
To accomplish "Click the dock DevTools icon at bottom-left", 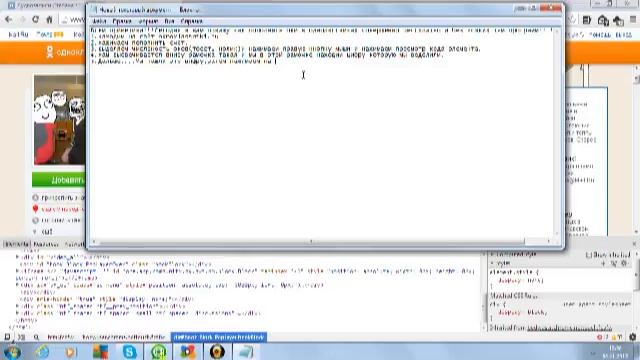I will click(x=7, y=337).
